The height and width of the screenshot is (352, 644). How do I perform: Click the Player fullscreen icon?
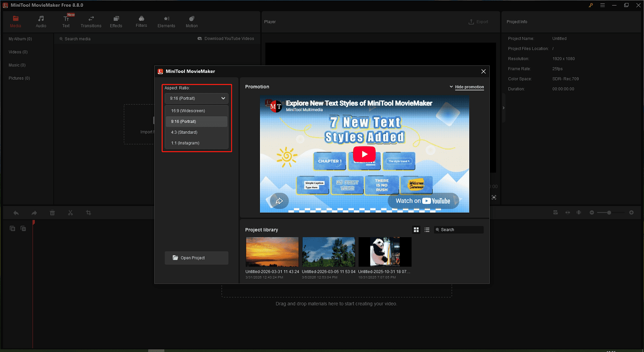point(494,197)
